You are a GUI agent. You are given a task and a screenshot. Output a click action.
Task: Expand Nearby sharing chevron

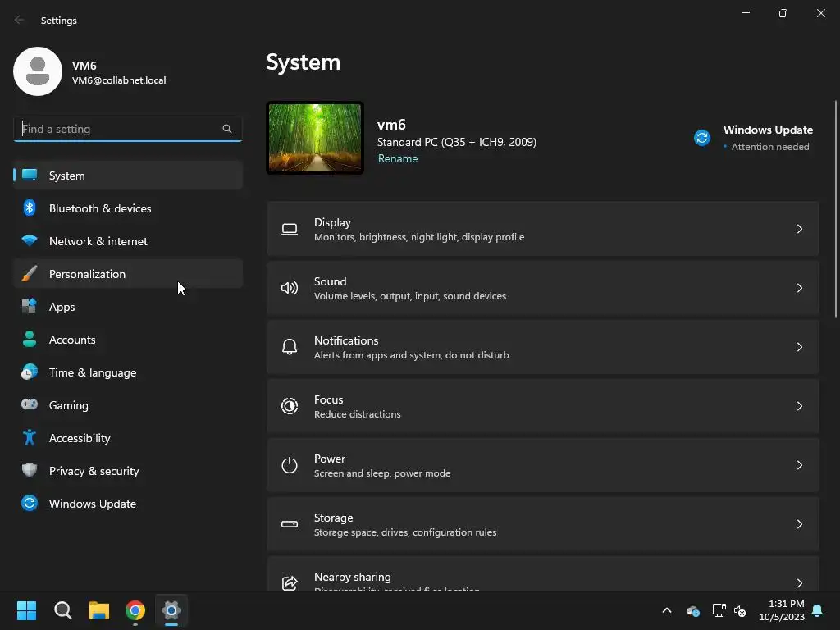pyautogui.click(x=799, y=583)
